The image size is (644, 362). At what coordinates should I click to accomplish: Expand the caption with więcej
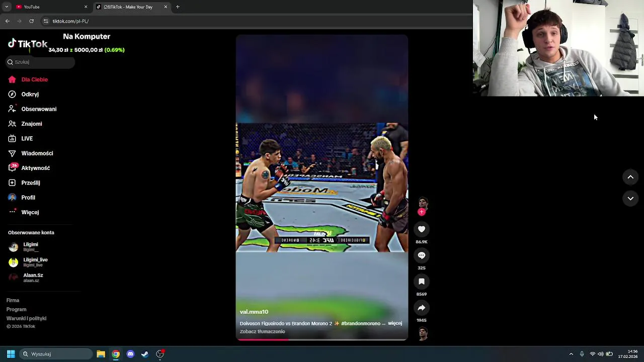coord(395,323)
